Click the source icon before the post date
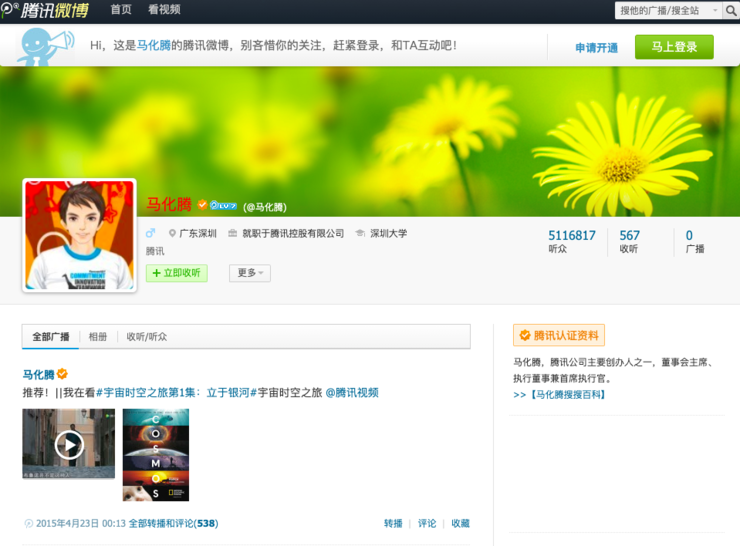Viewport: 740px width, 546px height. (28, 523)
